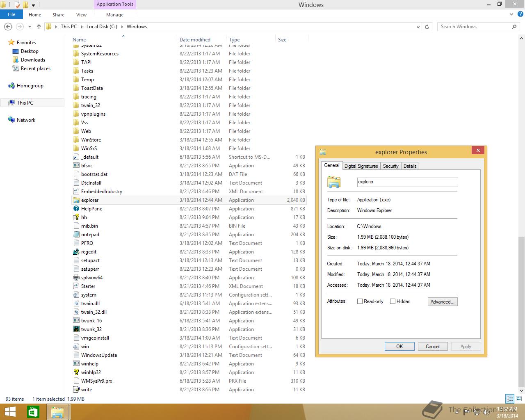Click the system configuration settings icon
525x420 pixels.
(76, 295)
